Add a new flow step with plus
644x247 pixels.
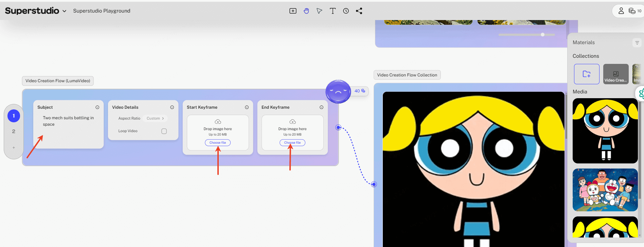14,147
